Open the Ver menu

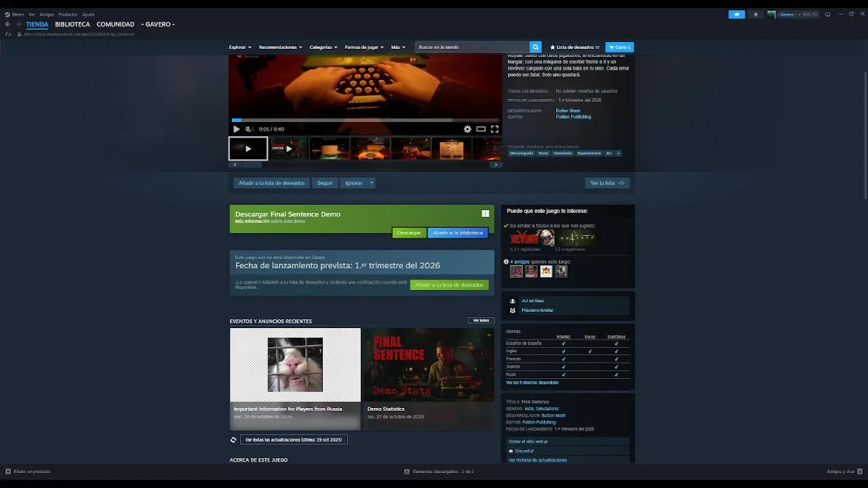click(x=31, y=14)
